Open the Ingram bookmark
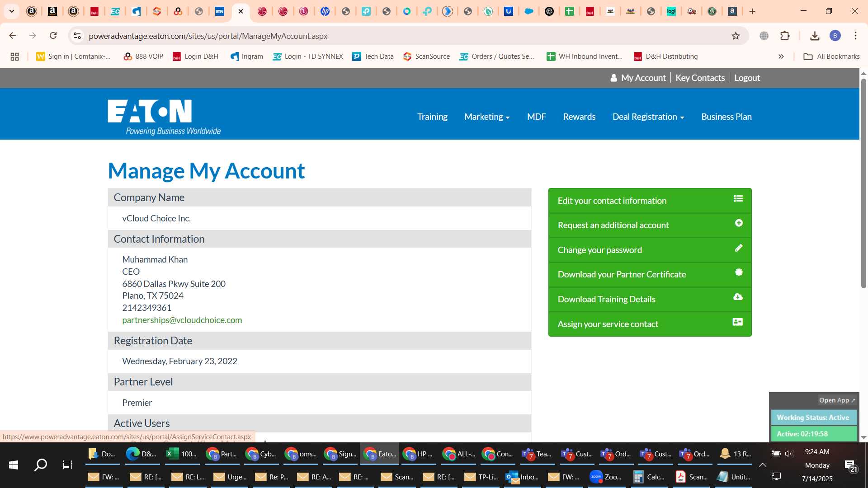 [246, 56]
